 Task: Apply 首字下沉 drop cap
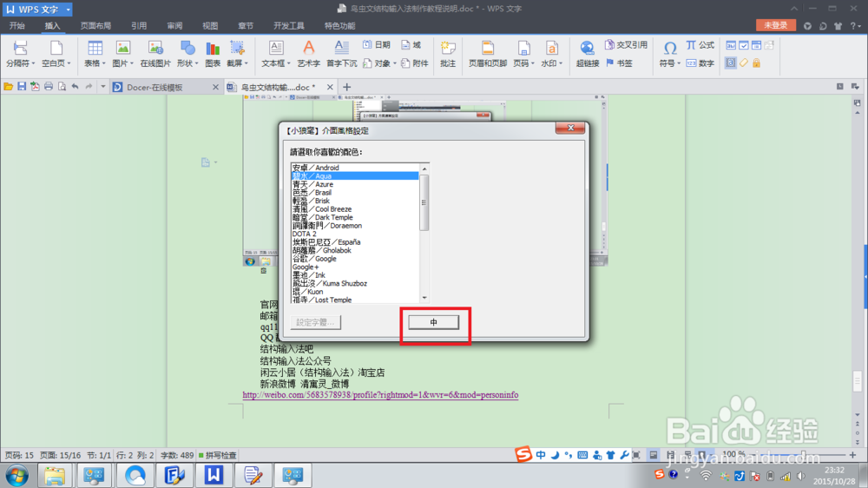click(341, 54)
